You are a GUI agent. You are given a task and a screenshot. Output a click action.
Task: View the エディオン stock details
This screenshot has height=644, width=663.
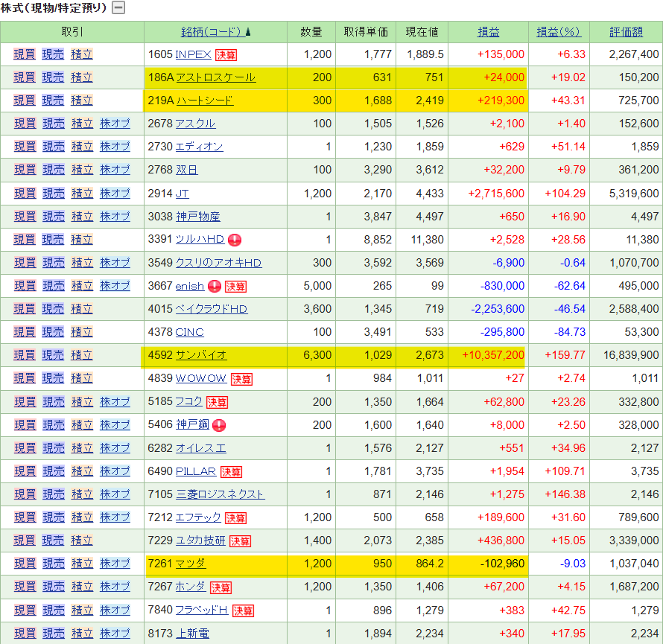pos(199,147)
